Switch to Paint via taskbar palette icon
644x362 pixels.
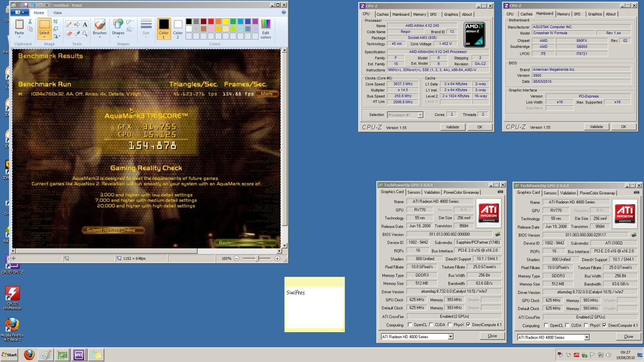(x=45, y=355)
